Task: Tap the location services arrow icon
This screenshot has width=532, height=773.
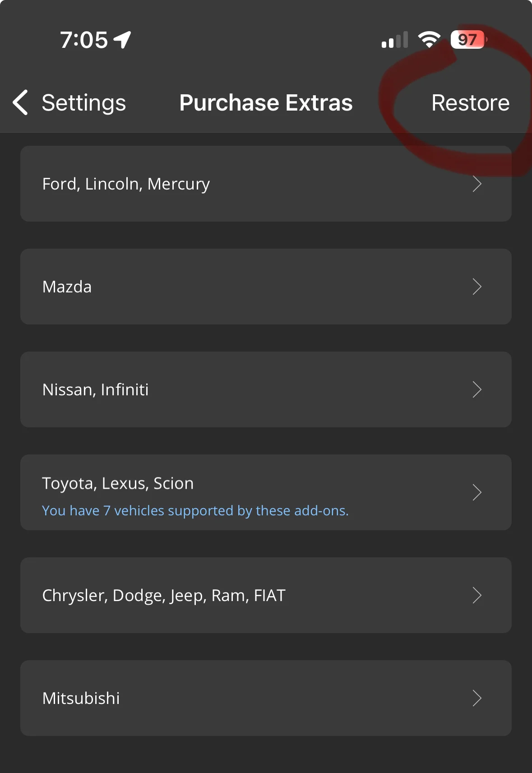Action: tap(122, 40)
